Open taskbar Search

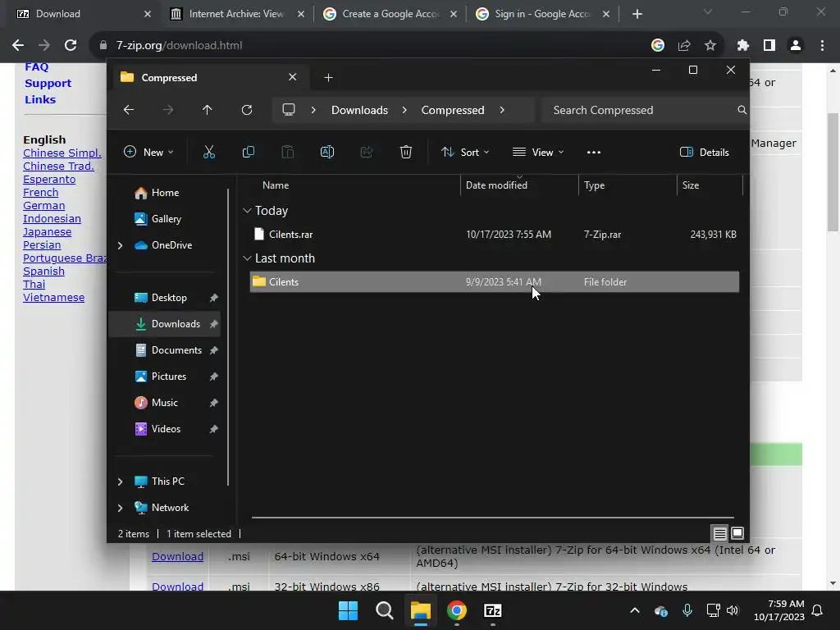coord(384,610)
